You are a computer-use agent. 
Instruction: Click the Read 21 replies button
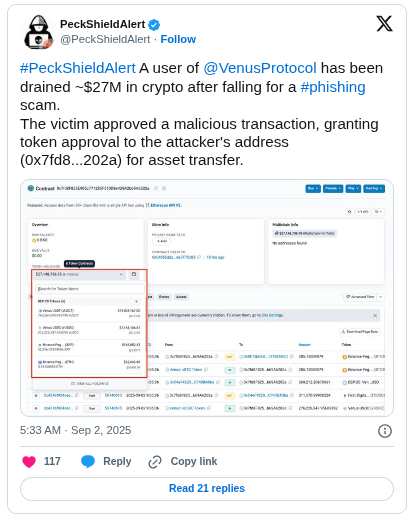pyautogui.click(x=207, y=489)
